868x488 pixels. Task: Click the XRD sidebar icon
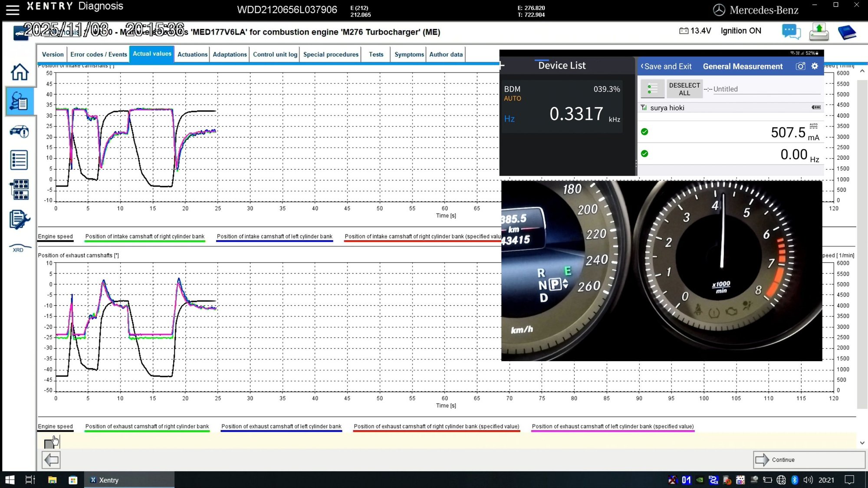[x=19, y=248]
